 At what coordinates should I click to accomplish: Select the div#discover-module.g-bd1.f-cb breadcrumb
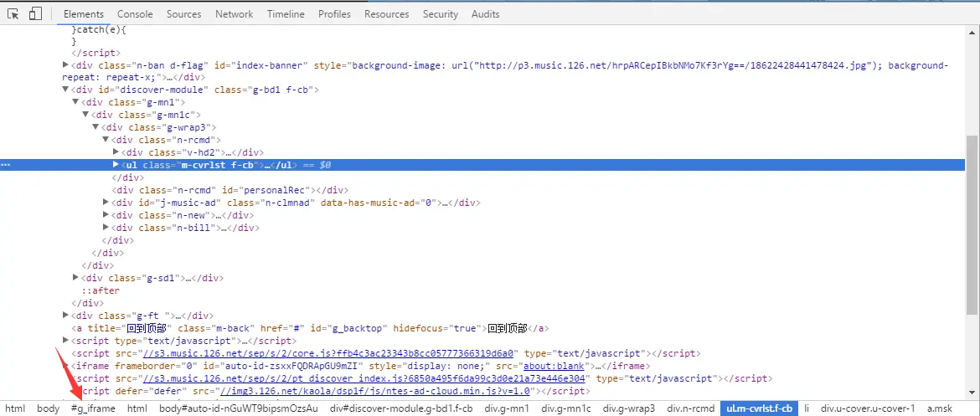click(x=401, y=408)
